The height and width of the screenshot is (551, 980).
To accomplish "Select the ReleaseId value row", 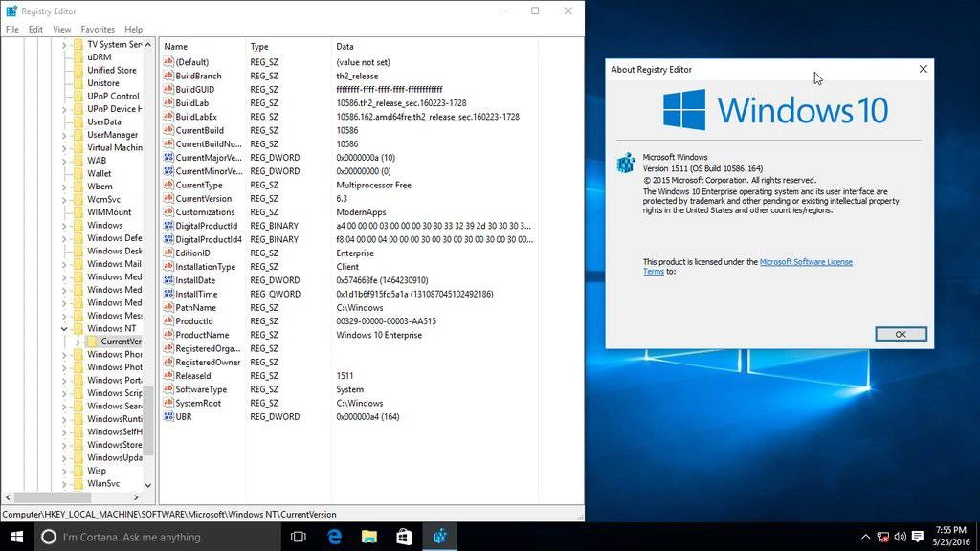I will [x=347, y=375].
